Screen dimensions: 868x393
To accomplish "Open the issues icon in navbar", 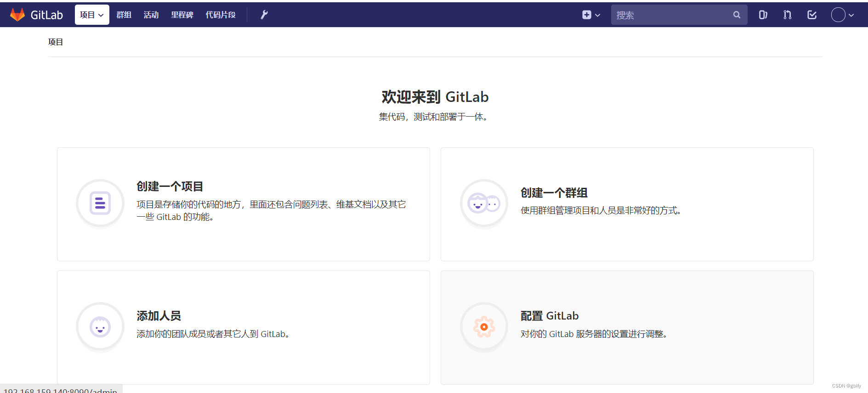I will [x=763, y=15].
